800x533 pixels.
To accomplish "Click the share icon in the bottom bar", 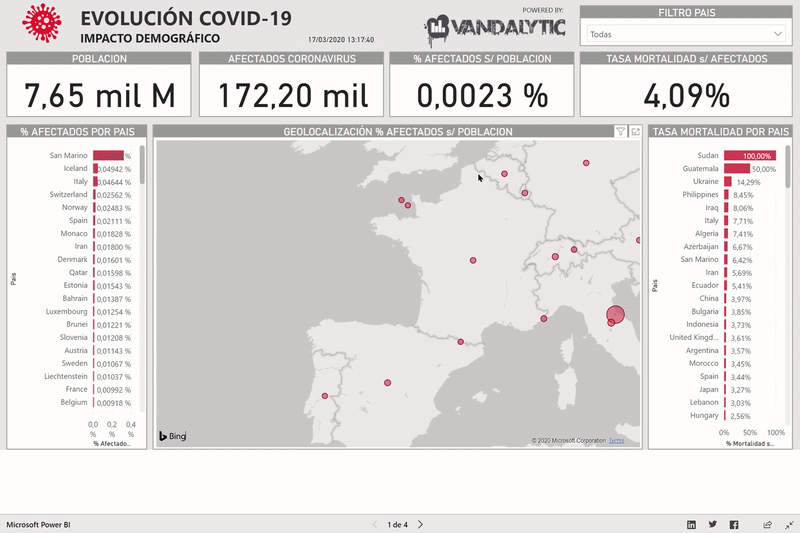I will point(767,524).
